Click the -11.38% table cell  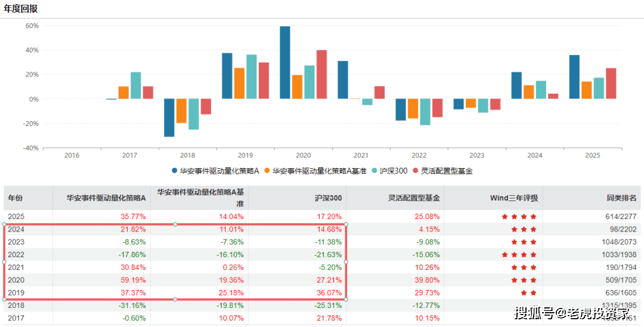(328, 242)
